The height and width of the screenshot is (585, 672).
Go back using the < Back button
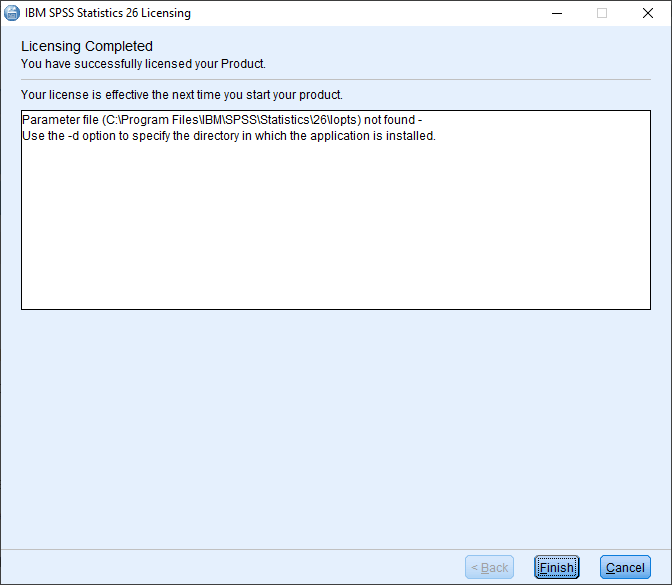tap(489, 567)
